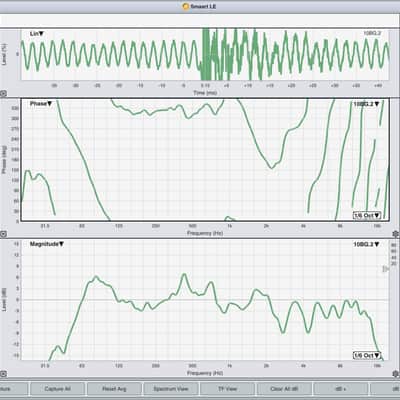This screenshot has height=400, width=400.
Task: Click the Smaart LE app icon in the title bar
Action: 186,6
